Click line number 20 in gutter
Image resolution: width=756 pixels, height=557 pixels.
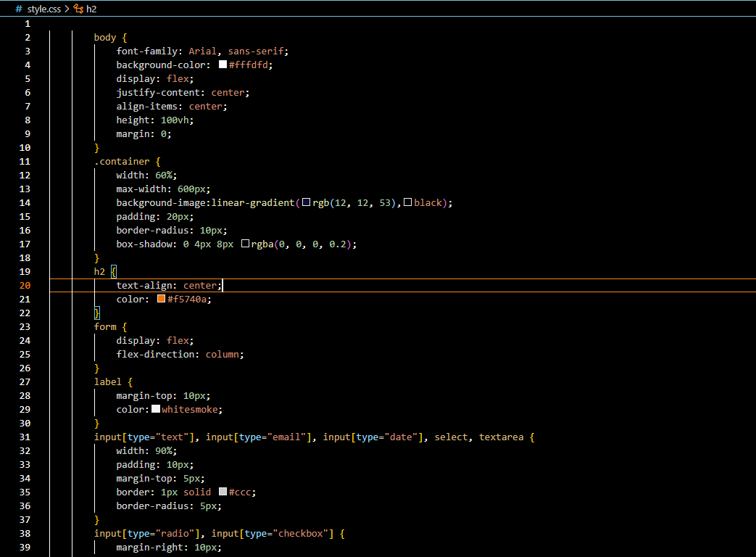tap(25, 286)
